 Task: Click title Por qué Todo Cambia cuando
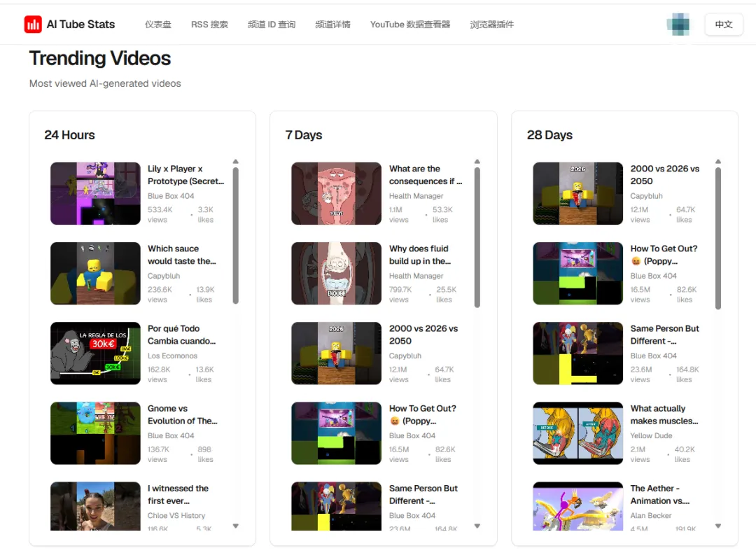pyautogui.click(x=182, y=335)
